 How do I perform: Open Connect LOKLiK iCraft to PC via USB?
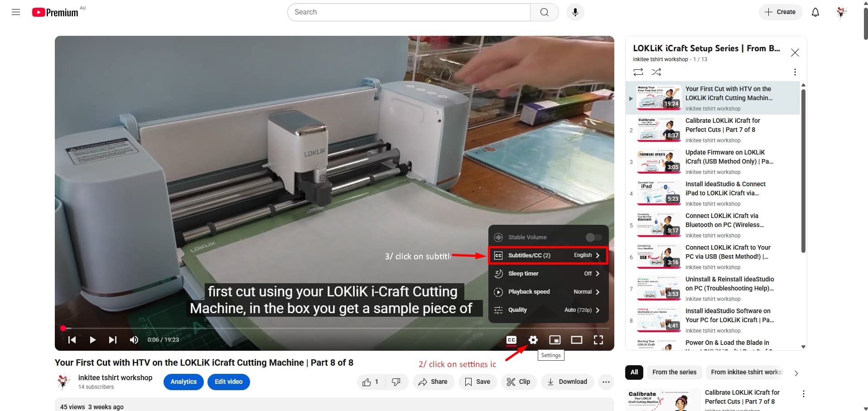(x=712, y=257)
